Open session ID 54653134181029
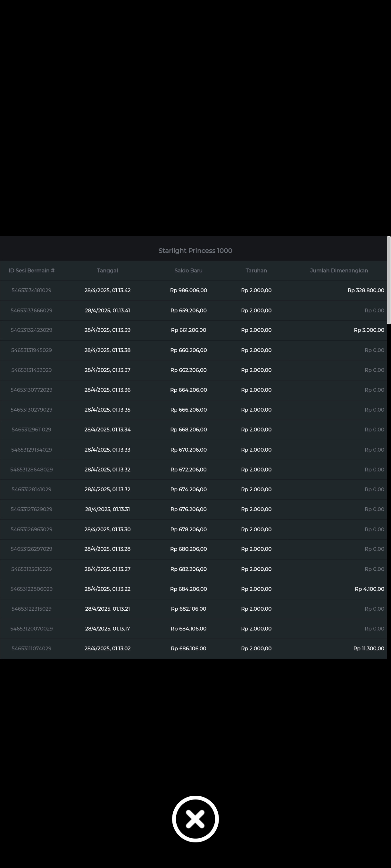The image size is (391, 868). pos(31,291)
